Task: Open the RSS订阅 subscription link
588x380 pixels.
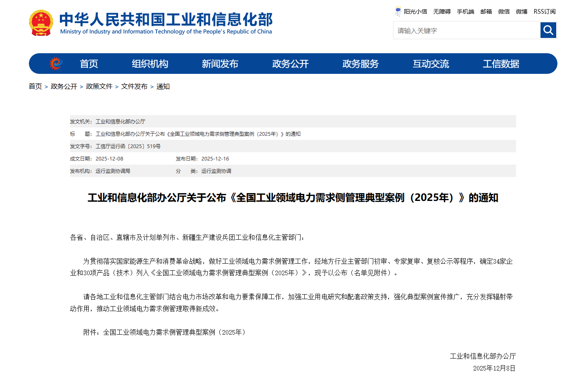Action: tap(545, 12)
